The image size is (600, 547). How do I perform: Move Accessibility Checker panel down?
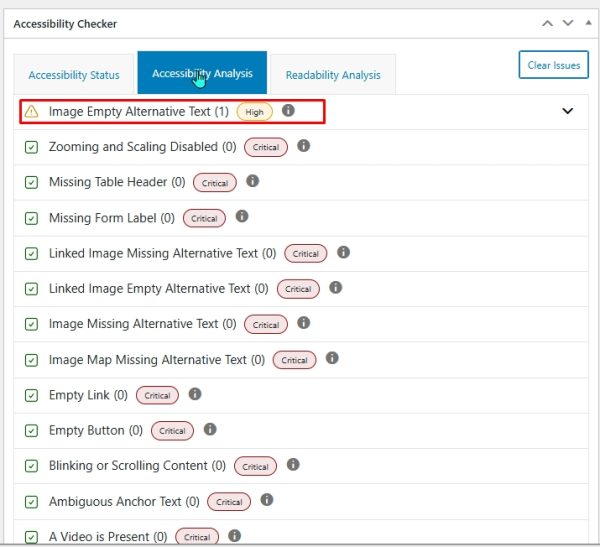point(568,23)
